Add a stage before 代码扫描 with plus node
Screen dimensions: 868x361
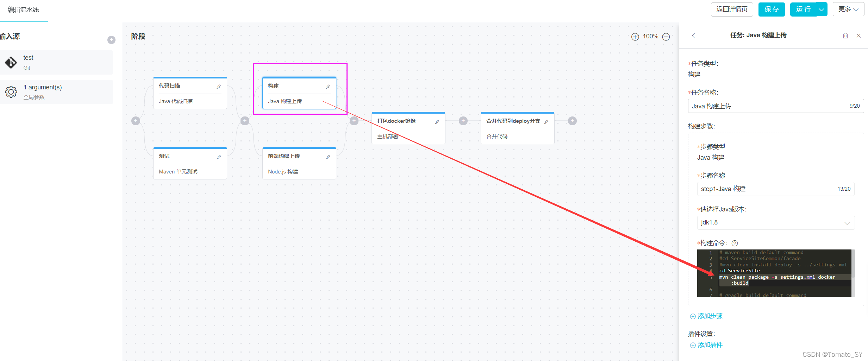pyautogui.click(x=136, y=121)
